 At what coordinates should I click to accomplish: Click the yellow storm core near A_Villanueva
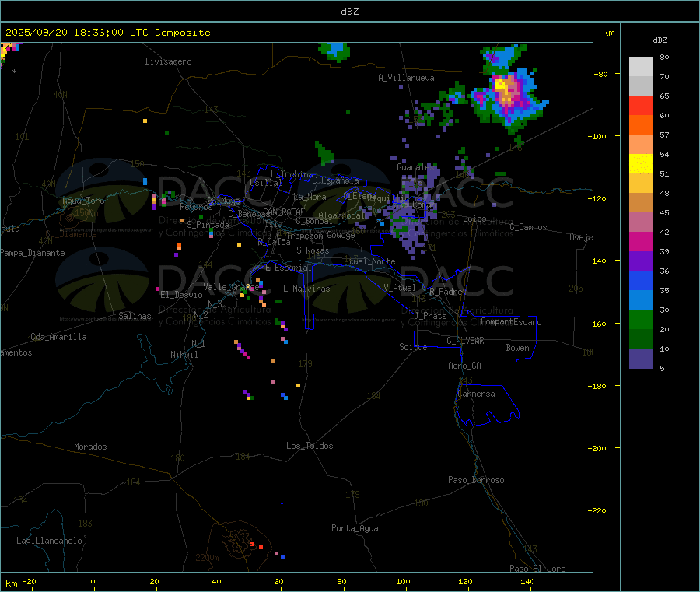(501, 84)
